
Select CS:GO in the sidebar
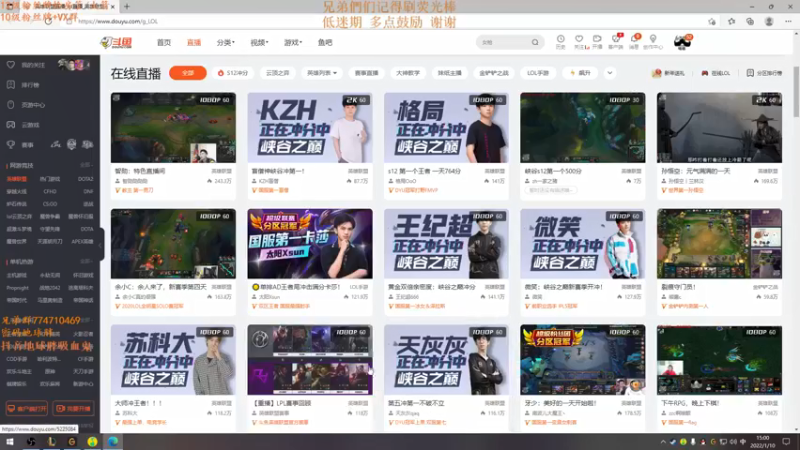point(50,204)
